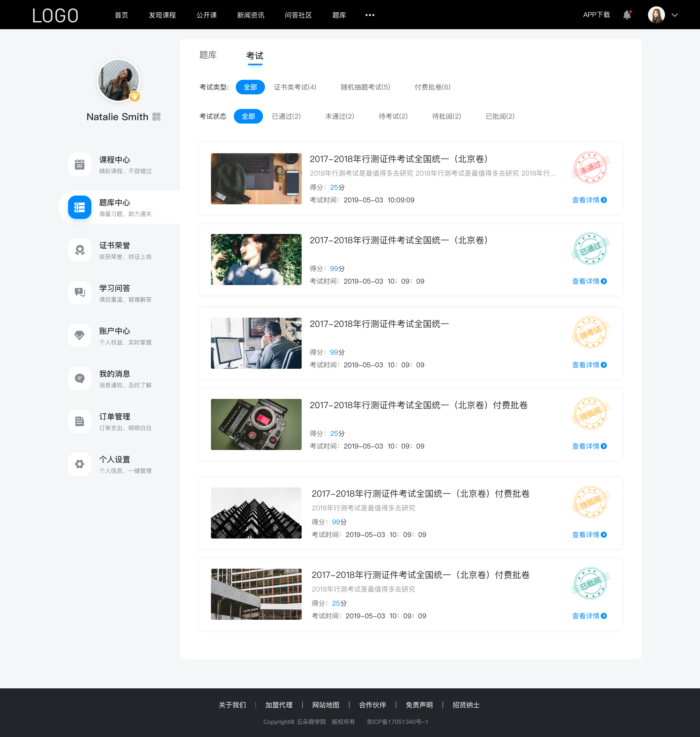Image resolution: width=700 pixels, height=737 pixels.
Task: Click the 课程中心 sidebar icon
Action: click(79, 164)
